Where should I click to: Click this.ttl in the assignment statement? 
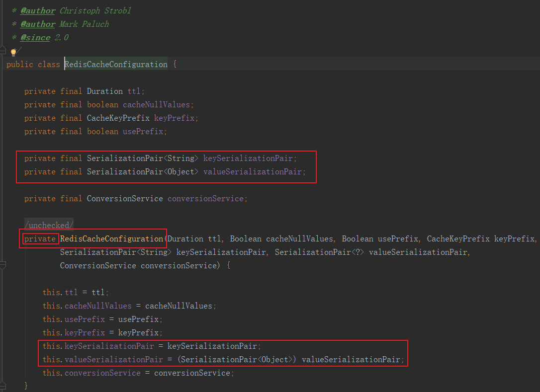pos(60,293)
